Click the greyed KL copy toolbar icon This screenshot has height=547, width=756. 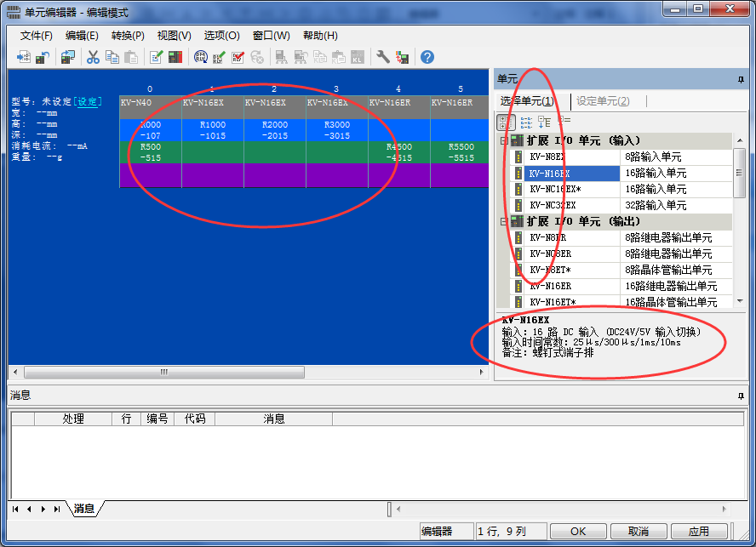point(319,57)
